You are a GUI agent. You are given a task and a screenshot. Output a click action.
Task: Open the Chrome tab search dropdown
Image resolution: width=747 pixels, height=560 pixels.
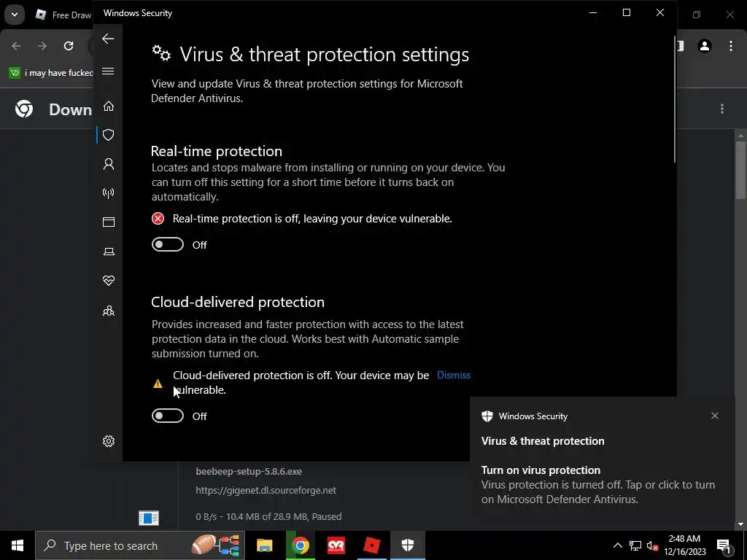(x=15, y=15)
